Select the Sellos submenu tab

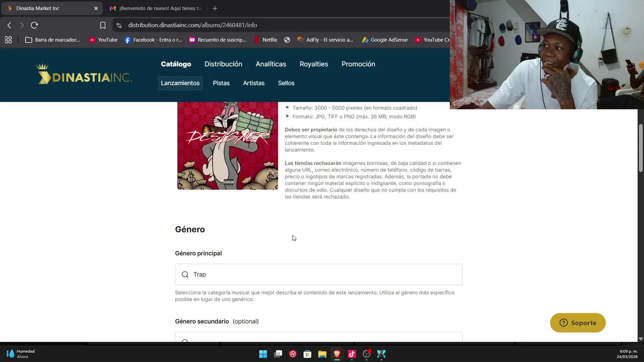pos(286,83)
